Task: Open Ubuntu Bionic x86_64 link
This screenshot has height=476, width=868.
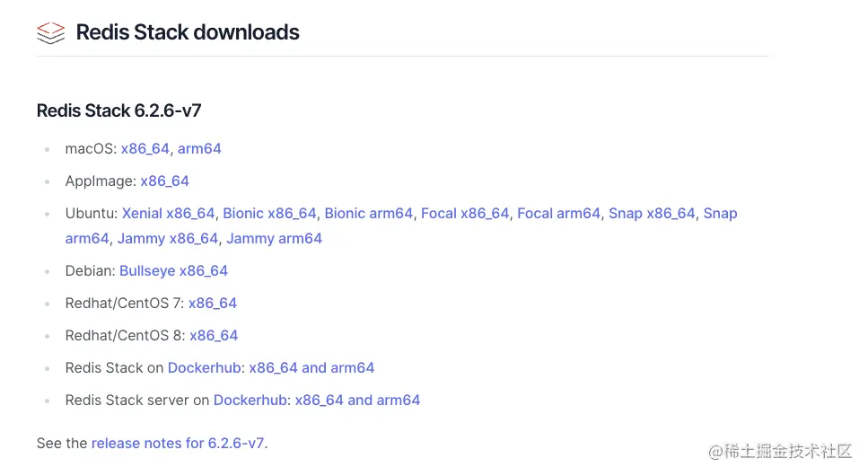Action: (x=269, y=213)
